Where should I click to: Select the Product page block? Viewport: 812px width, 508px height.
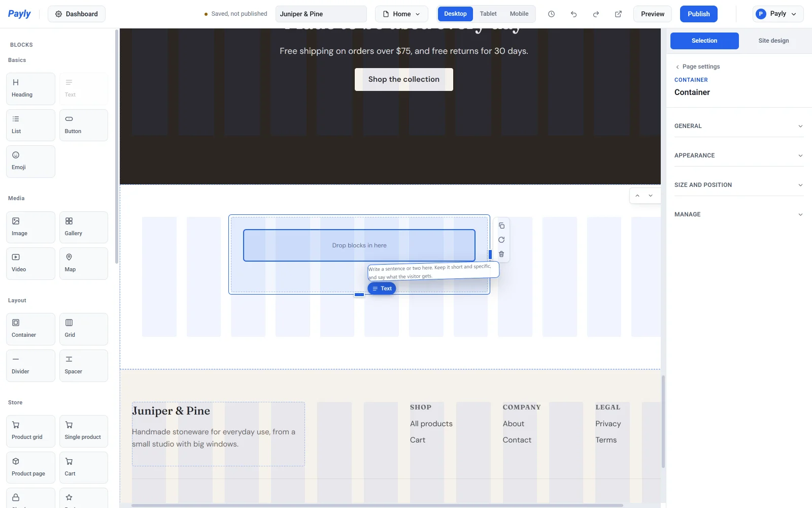pyautogui.click(x=30, y=467)
